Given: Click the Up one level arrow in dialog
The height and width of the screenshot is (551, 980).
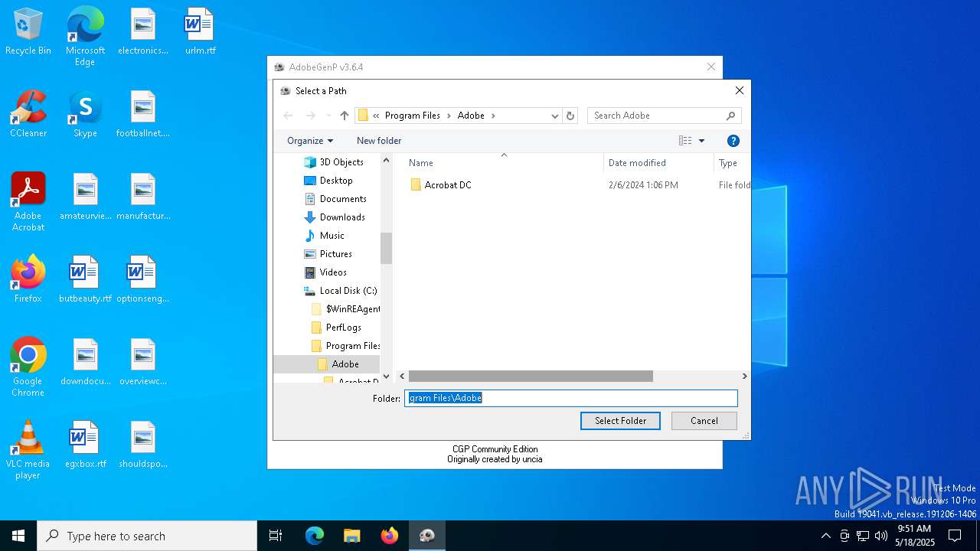Looking at the screenshot, I should (x=345, y=116).
